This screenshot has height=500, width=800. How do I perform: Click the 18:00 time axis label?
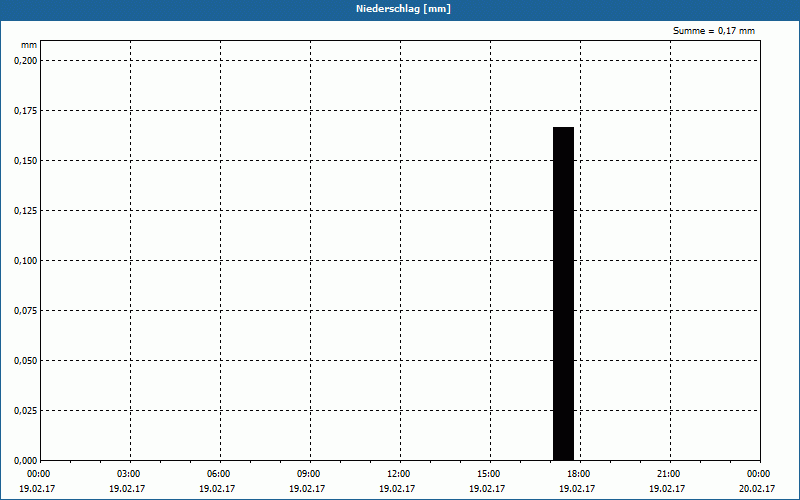click(x=578, y=474)
